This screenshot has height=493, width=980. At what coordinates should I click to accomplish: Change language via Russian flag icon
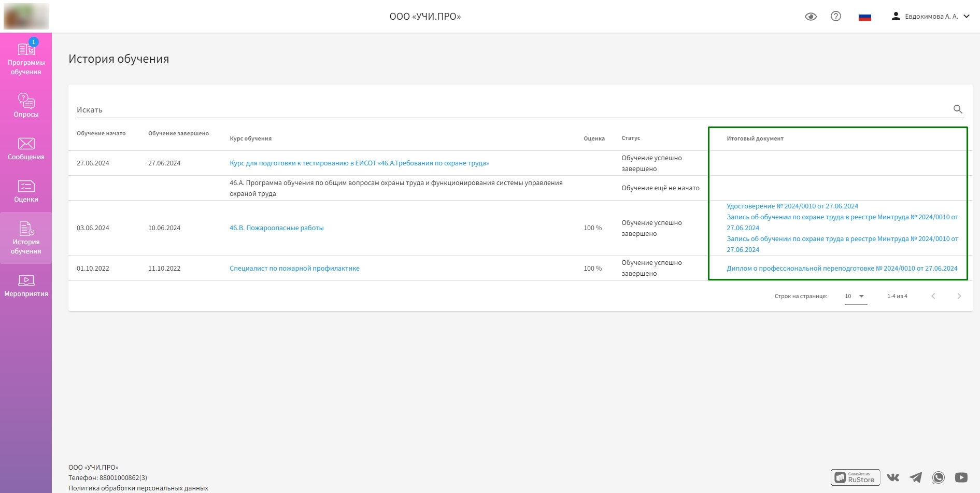click(x=864, y=17)
